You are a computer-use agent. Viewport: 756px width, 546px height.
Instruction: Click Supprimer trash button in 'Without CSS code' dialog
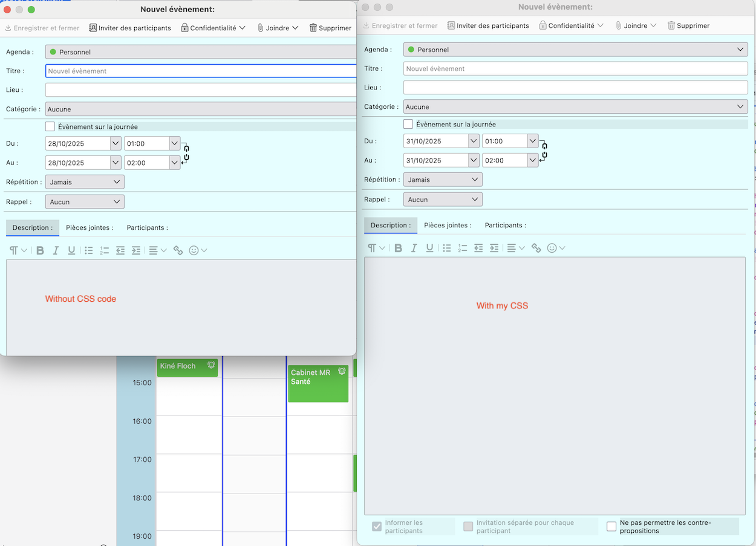[x=330, y=28]
